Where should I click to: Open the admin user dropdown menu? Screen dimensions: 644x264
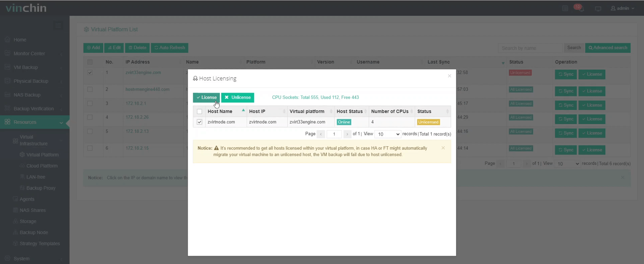(x=622, y=8)
